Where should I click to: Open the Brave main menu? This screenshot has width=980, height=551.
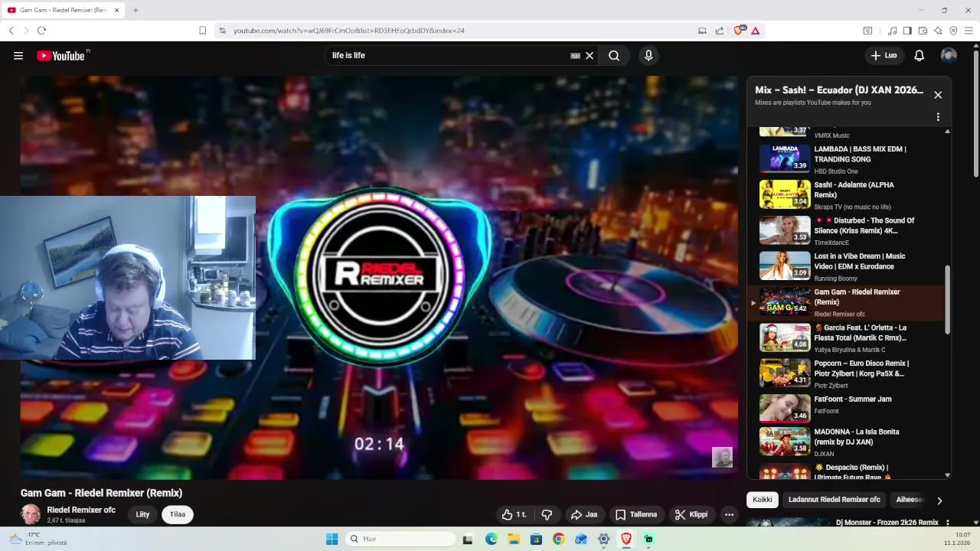[x=969, y=31]
